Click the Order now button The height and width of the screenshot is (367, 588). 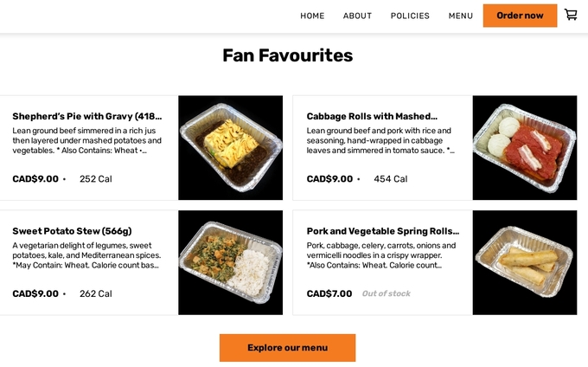pyautogui.click(x=520, y=16)
